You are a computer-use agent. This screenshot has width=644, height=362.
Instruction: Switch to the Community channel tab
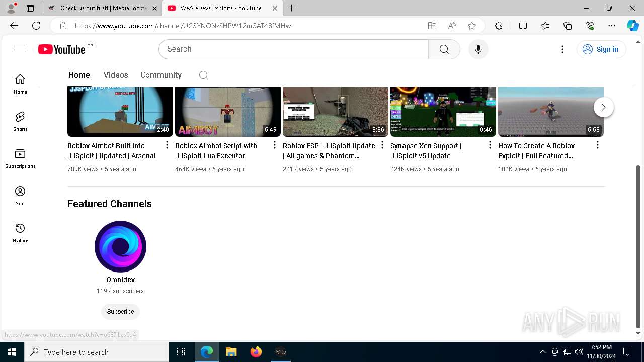(161, 75)
